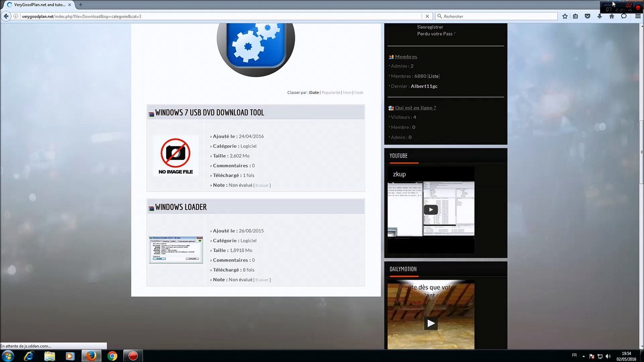Launch Internet Explorer from the taskbar
Image resolution: width=644 pixels, height=362 pixels.
pyautogui.click(x=28, y=356)
